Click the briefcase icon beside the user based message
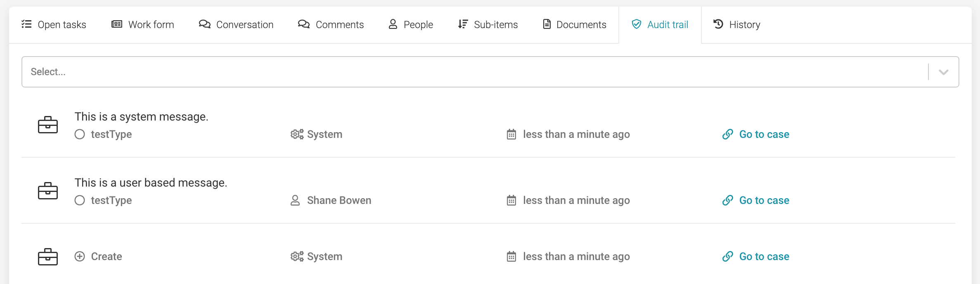 (x=48, y=191)
